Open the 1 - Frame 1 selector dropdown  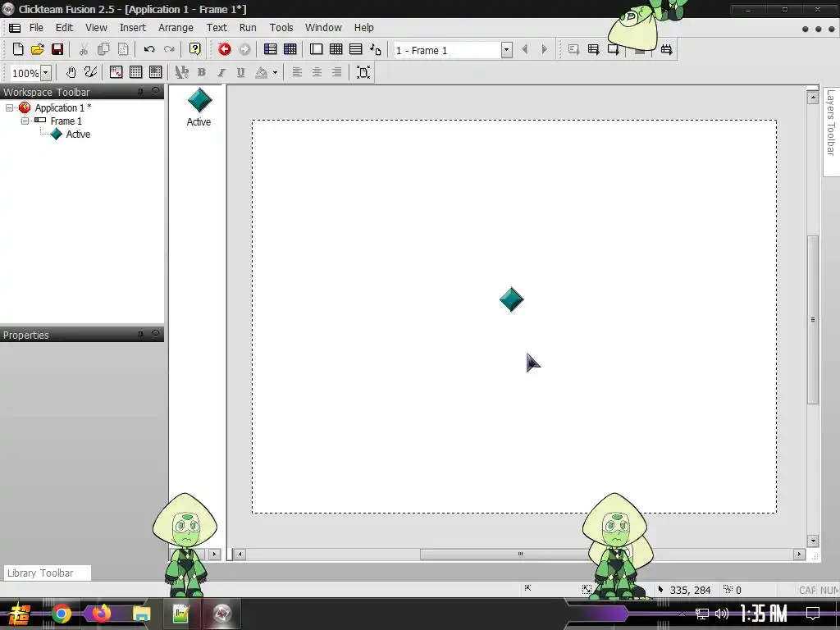click(x=506, y=50)
